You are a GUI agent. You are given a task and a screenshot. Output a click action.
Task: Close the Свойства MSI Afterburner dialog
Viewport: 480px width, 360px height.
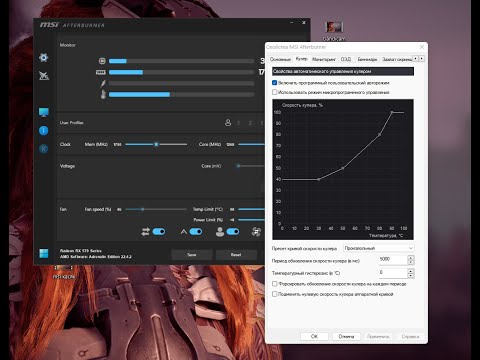coord(422,47)
